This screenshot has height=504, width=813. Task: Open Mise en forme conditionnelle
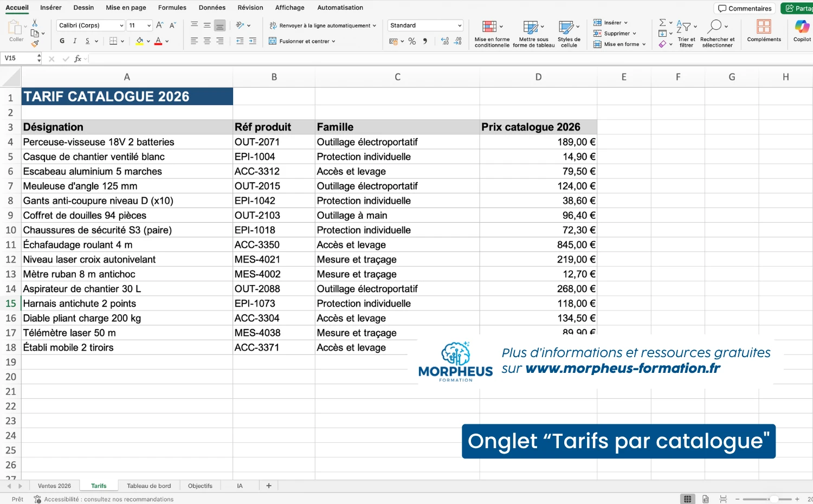[492, 34]
